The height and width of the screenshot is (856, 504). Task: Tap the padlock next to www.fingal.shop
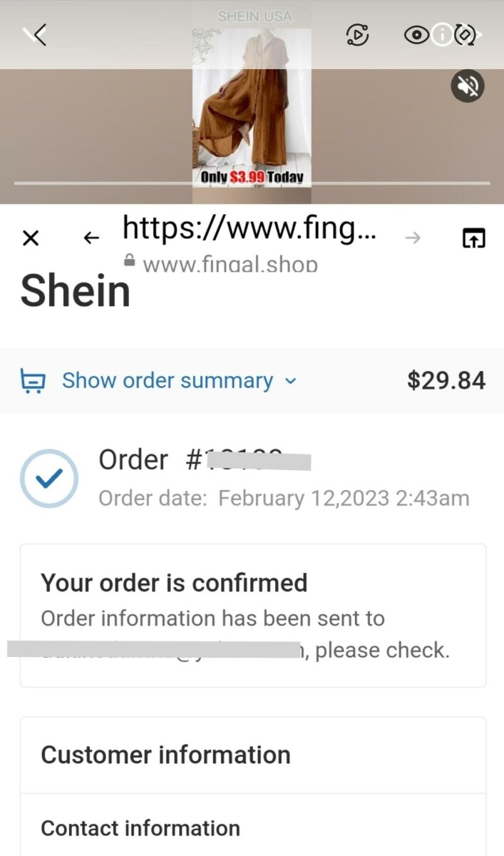point(129,261)
